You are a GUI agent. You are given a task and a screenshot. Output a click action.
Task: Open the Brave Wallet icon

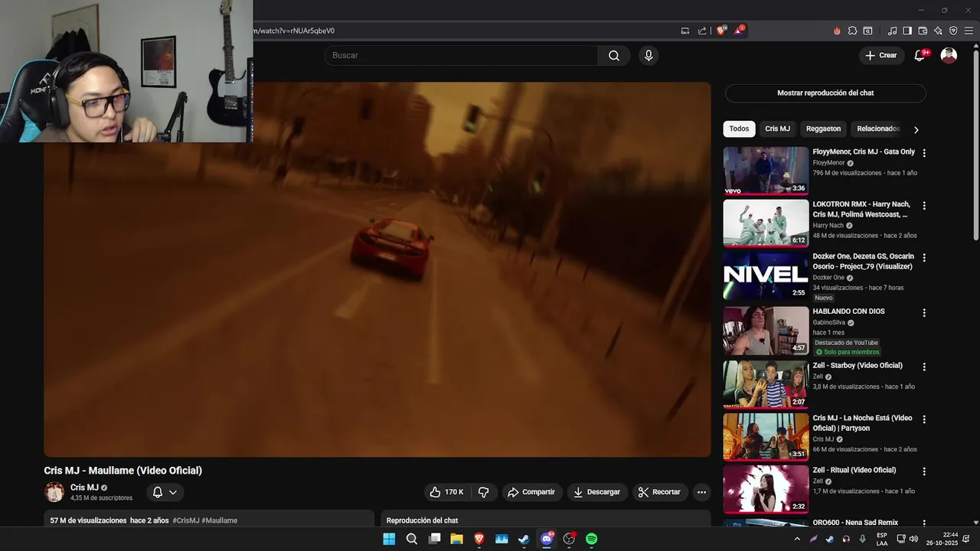[923, 31]
